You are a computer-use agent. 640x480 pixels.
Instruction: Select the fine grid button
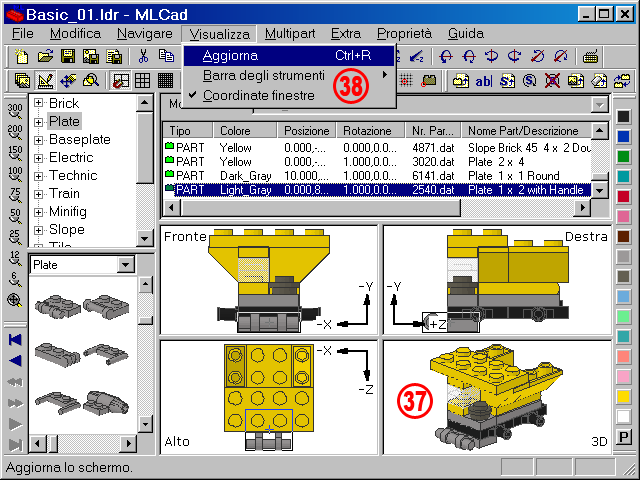coord(165,80)
